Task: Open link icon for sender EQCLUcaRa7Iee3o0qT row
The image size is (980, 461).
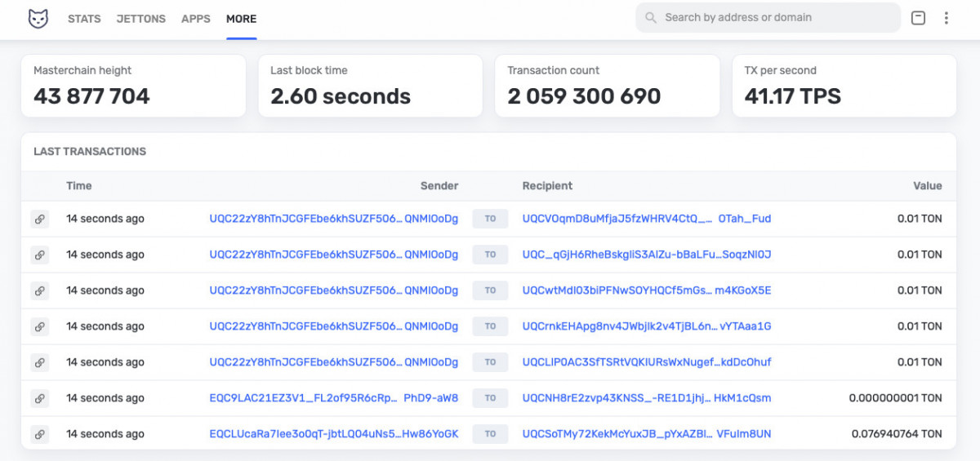Action: click(39, 434)
